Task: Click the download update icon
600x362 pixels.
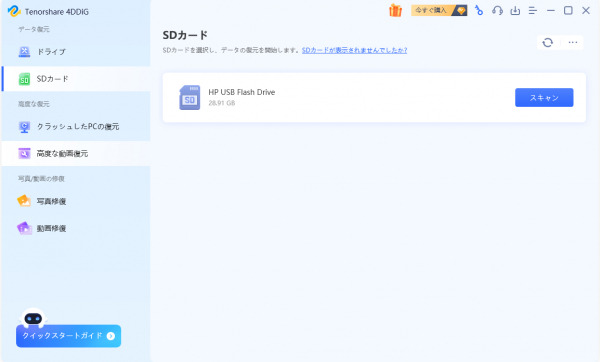Action: click(x=515, y=10)
